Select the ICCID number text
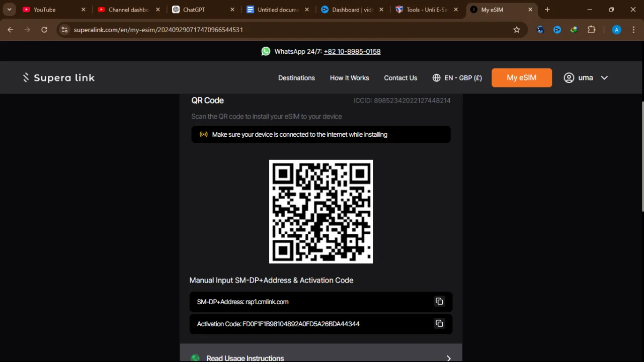The height and width of the screenshot is (362, 644). click(x=402, y=101)
